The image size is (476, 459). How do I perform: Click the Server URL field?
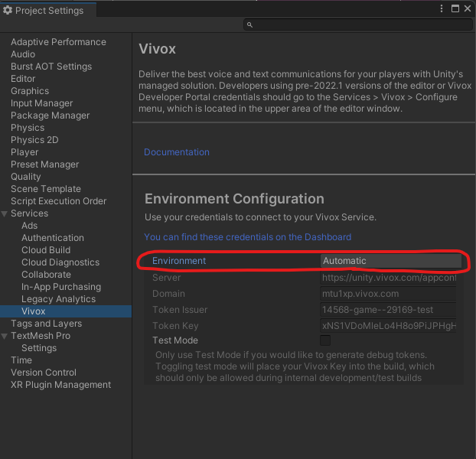pyautogui.click(x=388, y=278)
